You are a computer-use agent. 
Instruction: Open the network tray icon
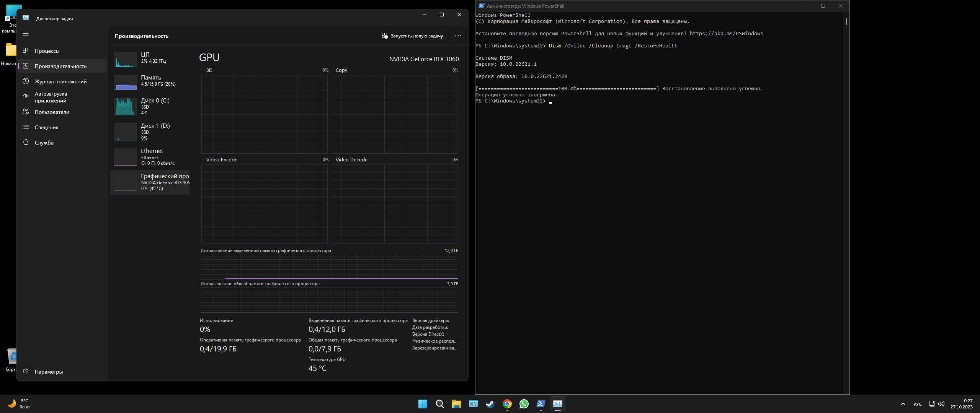tap(932, 404)
